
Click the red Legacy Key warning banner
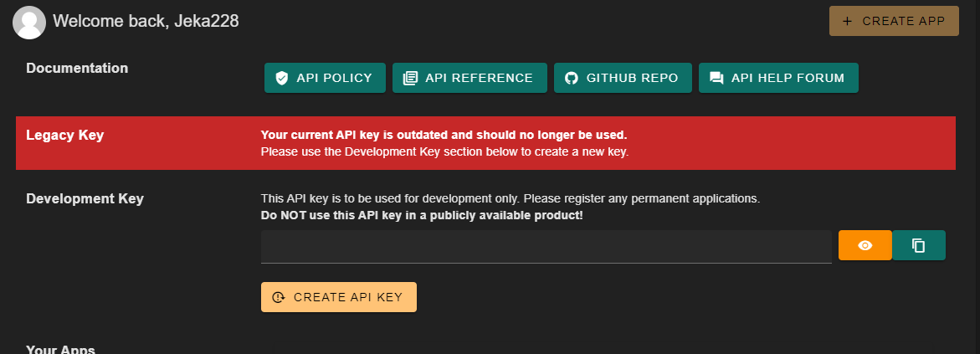485,143
